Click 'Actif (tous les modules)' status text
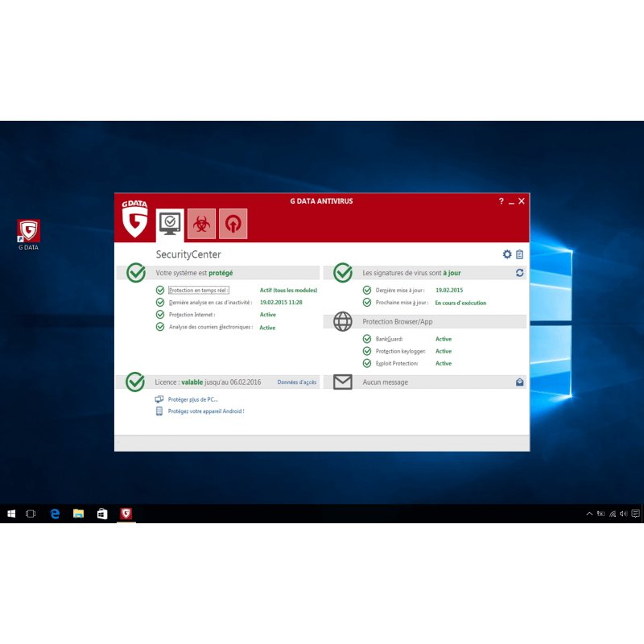 (x=288, y=290)
